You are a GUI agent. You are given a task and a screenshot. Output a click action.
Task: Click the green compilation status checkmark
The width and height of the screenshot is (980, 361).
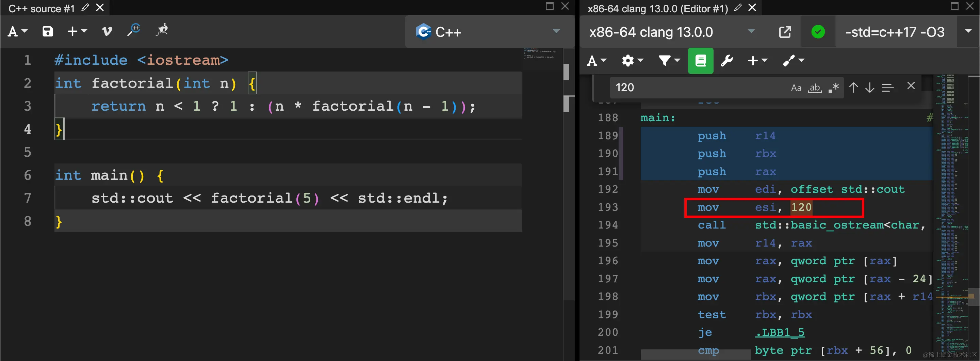click(x=818, y=32)
